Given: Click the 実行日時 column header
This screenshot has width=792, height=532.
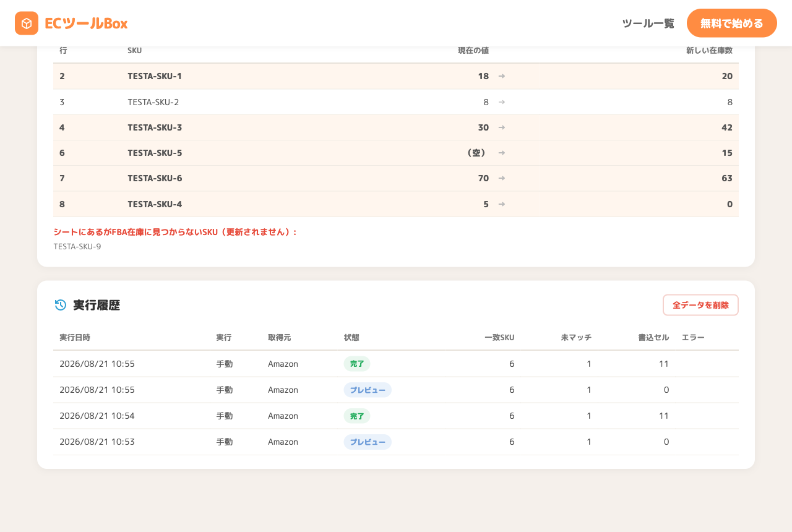Looking at the screenshot, I should (75, 337).
